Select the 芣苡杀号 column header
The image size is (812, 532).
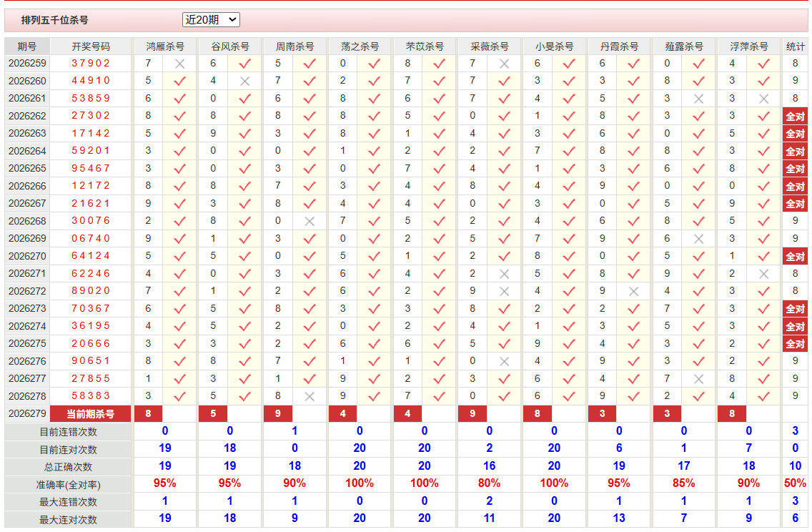point(425,46)
